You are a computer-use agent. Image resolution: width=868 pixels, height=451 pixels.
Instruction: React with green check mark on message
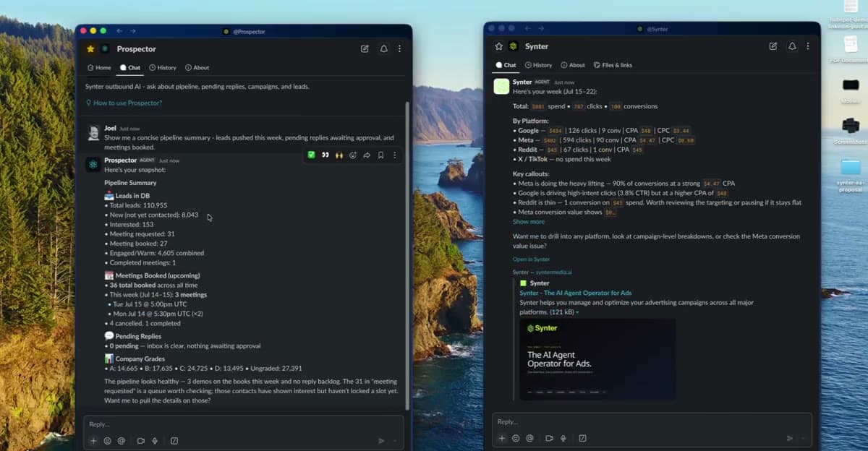coord(311,155)
